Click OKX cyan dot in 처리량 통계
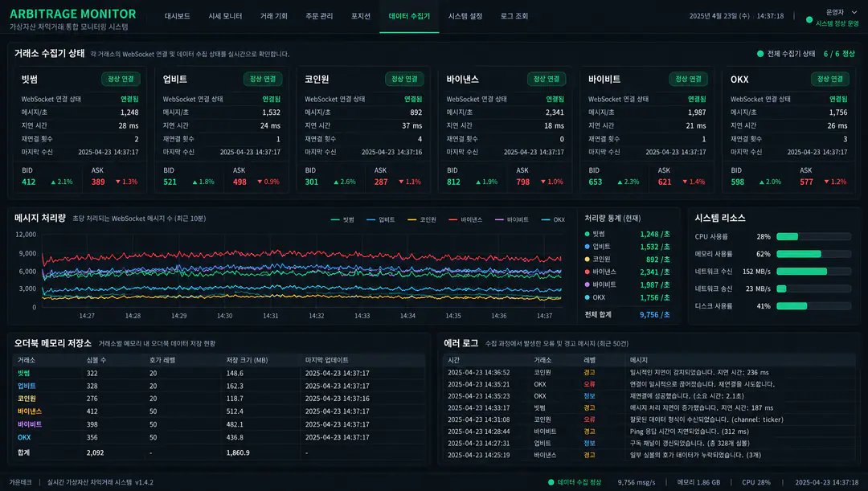Screen dimensions: 868x491 point(587,297)
